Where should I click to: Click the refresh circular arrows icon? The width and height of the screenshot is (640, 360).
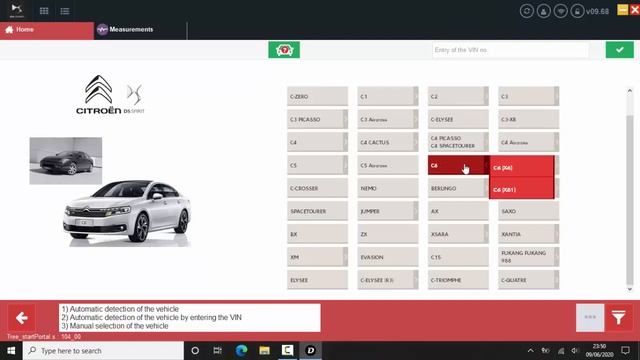527,11
